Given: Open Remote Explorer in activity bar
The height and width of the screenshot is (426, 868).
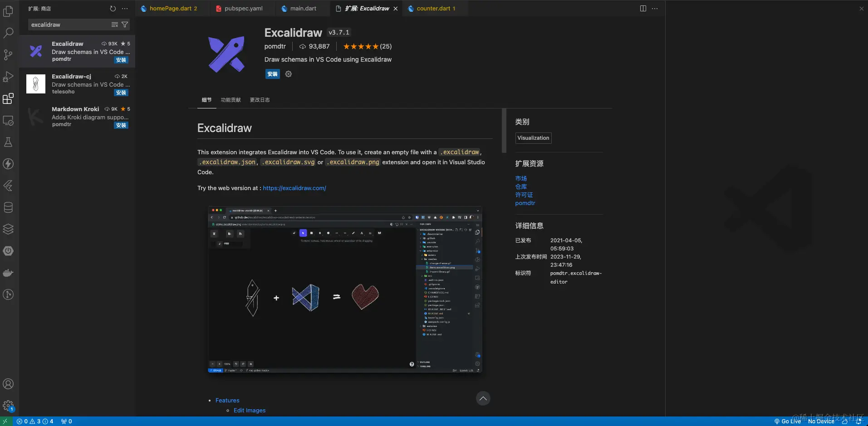Looking at the screenshot, I should (x=8, y=120).
